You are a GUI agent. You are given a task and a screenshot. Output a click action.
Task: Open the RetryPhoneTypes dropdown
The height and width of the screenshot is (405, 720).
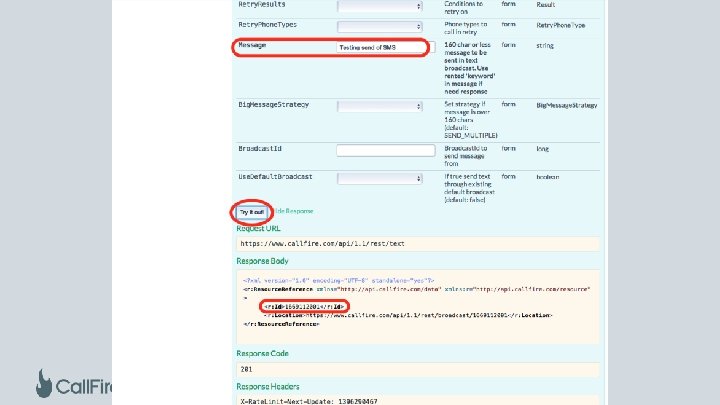click(x=379, y=27)
